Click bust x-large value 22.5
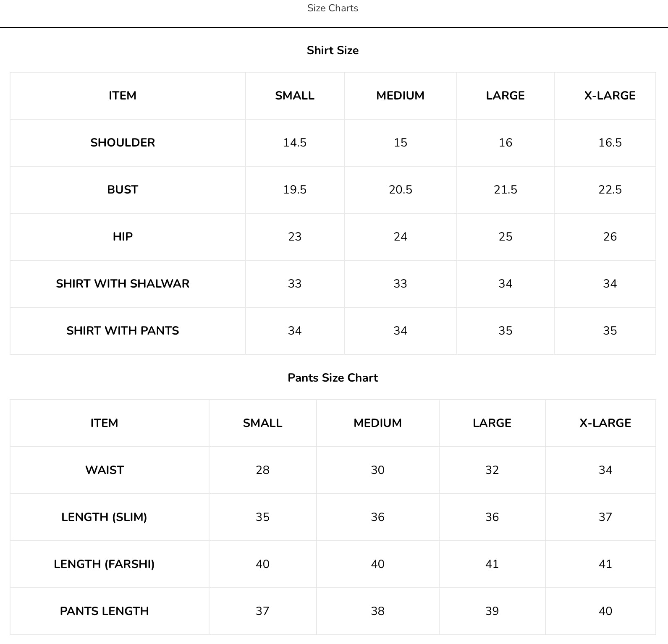Image resolution: width=668 pixels, height=644 pixels. 610,190
